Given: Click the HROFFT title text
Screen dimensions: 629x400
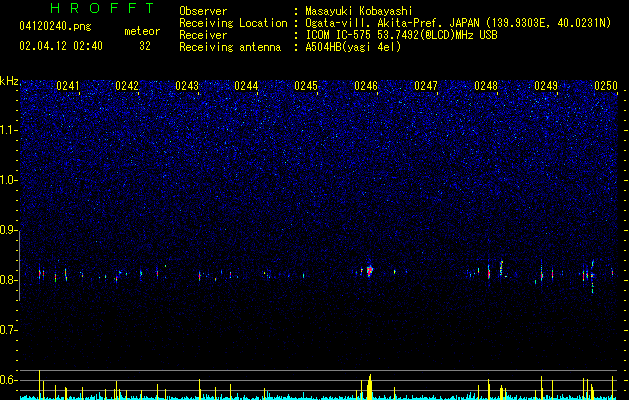Looking at the screenshot, I should tap(102, 8).
